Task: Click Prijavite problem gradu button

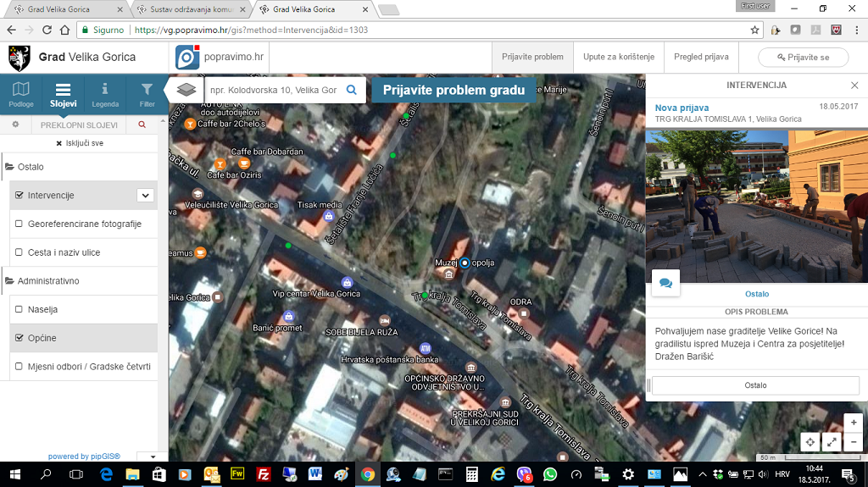Action: [x=453, y=91]
